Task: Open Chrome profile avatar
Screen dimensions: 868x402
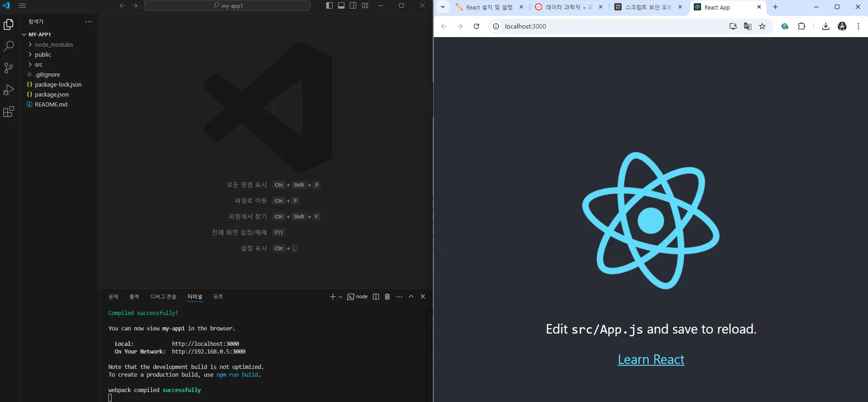Action: [842, 26]
